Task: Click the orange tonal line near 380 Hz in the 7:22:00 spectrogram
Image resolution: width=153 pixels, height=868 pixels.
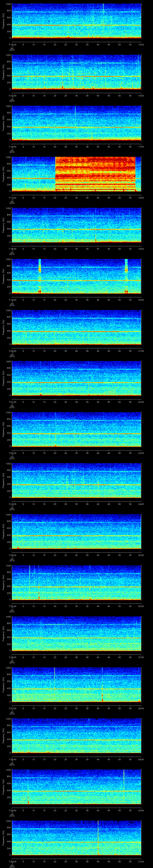Action: pos(76,434)
